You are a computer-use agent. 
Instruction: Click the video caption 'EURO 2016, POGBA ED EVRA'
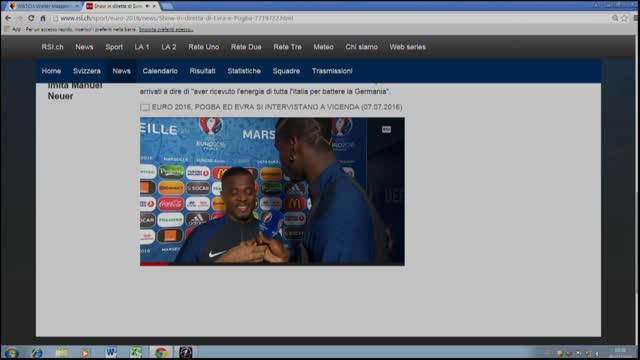(x=277, y=107)
